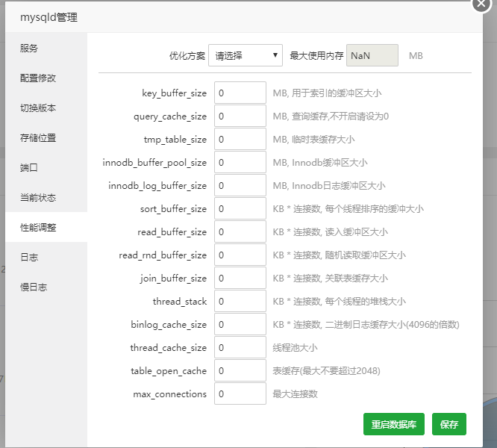Click the 'mysqld管理' dialog title

49,17
